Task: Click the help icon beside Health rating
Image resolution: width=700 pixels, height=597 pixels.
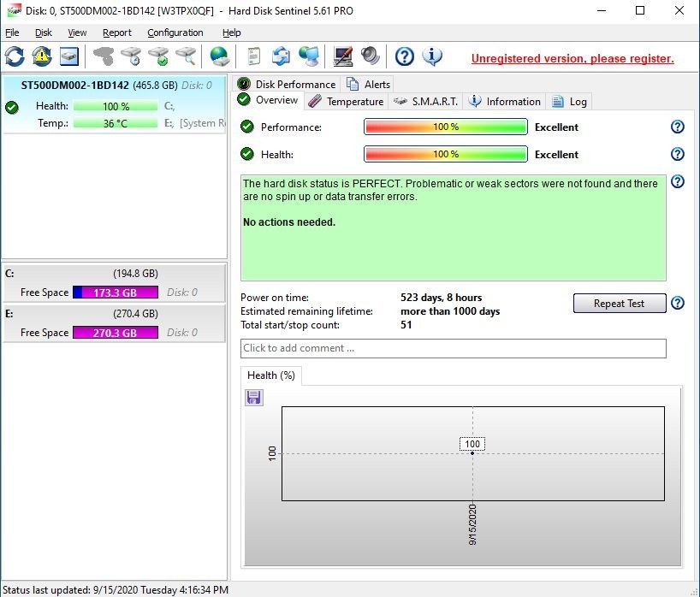Action: point(677,154)
